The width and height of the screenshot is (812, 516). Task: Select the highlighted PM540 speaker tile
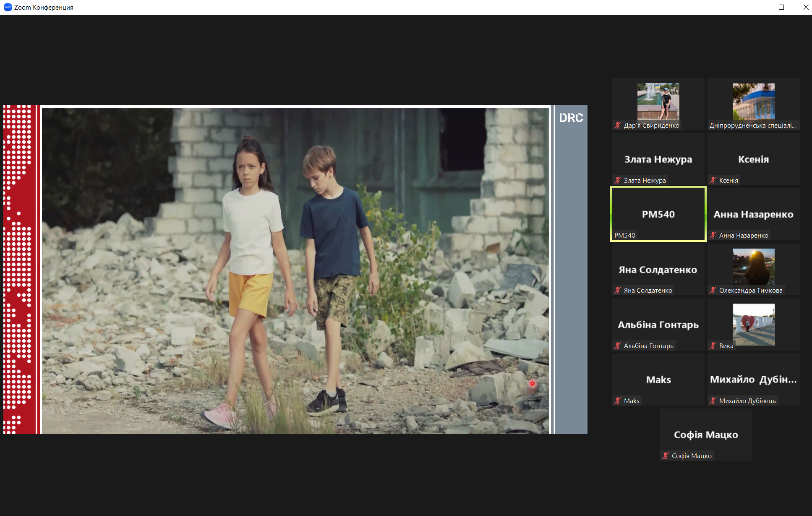(x=658, y=214)
